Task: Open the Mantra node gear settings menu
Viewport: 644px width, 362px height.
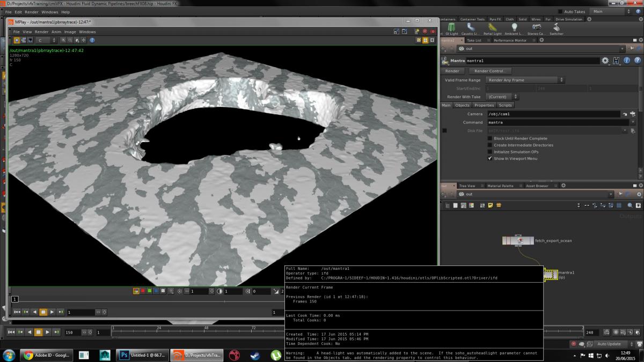Action: point(605,61)
